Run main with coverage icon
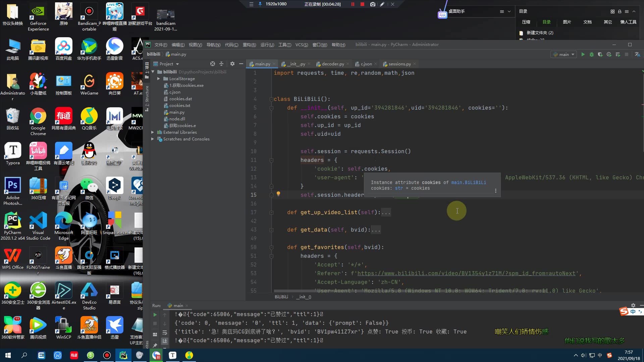The image size is (644, 362). pos(600,54)
